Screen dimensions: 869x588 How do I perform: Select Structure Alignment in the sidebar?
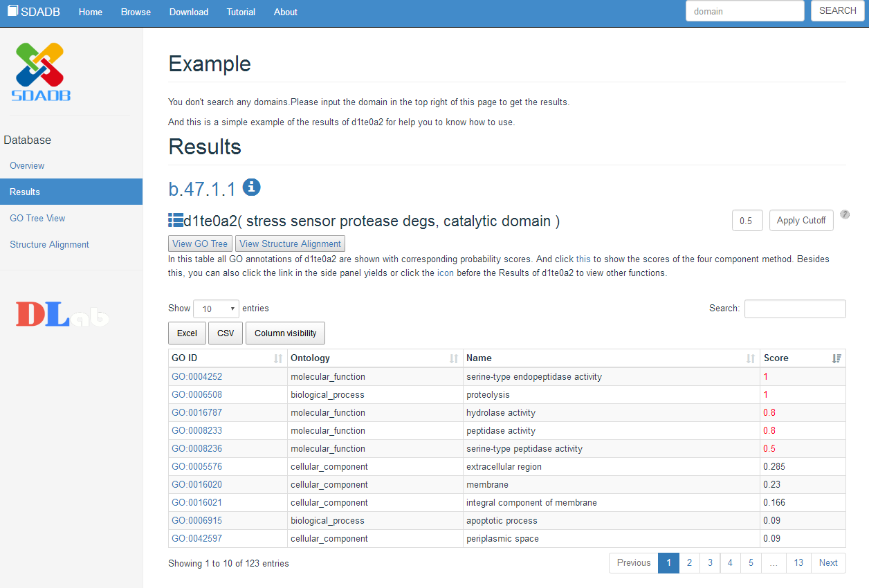click(49, 245)
